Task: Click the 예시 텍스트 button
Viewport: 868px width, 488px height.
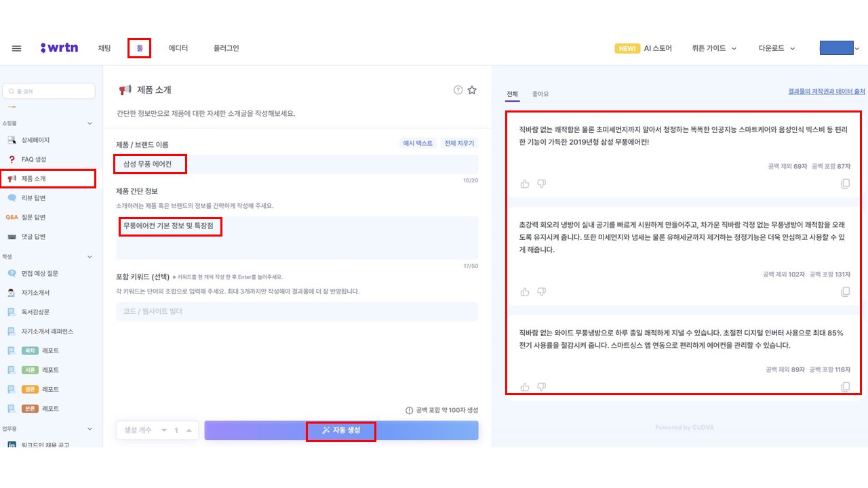Action: coord(418,144)
